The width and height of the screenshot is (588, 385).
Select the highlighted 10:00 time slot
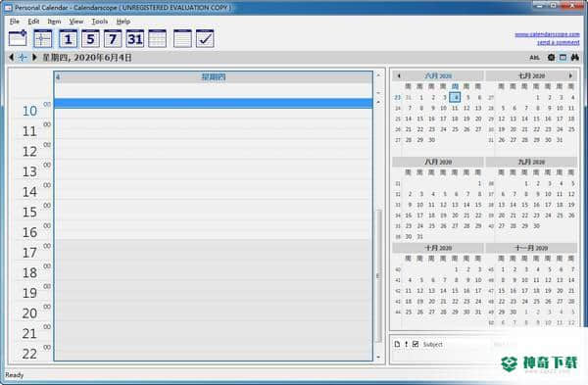click(x=214, y=104)
